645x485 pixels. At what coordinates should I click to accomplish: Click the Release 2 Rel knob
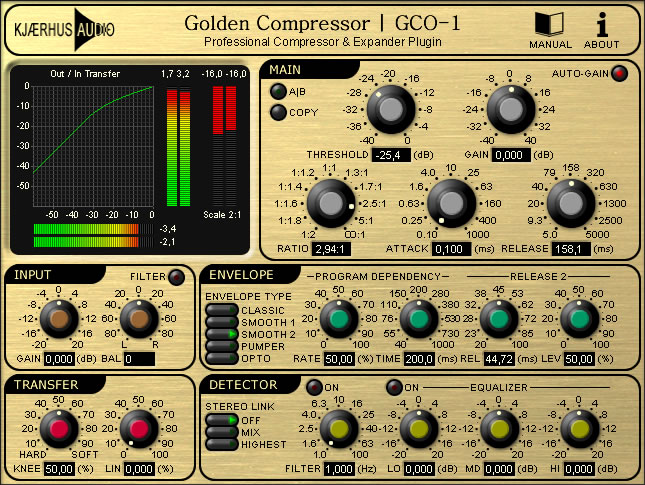pyautogui.click(x=499, y=319)
